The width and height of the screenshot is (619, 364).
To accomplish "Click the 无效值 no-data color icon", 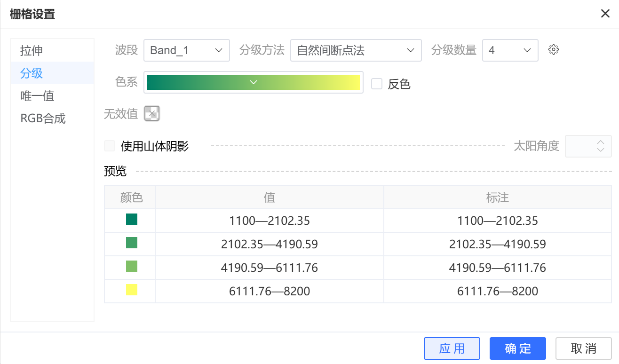I will [x=152, y=113].
